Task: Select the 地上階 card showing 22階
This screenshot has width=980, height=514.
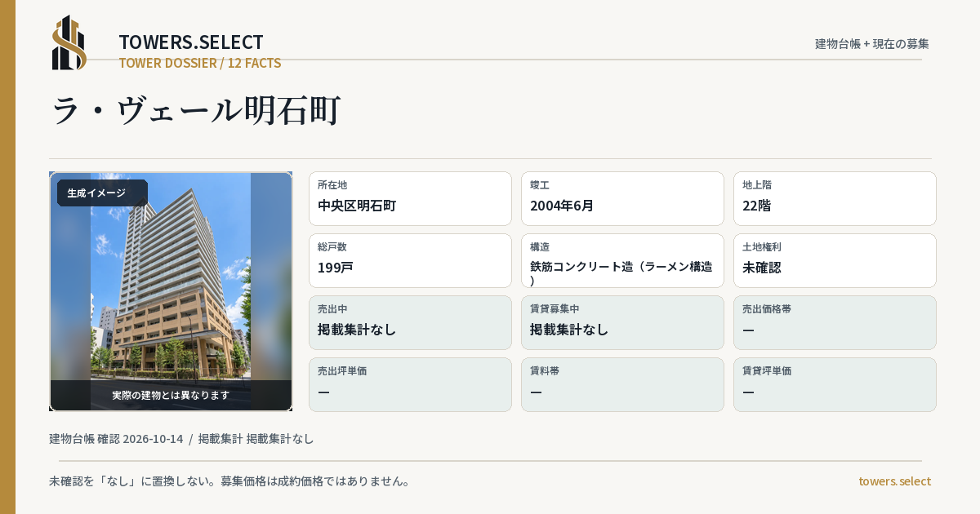Action: (835, 198)
